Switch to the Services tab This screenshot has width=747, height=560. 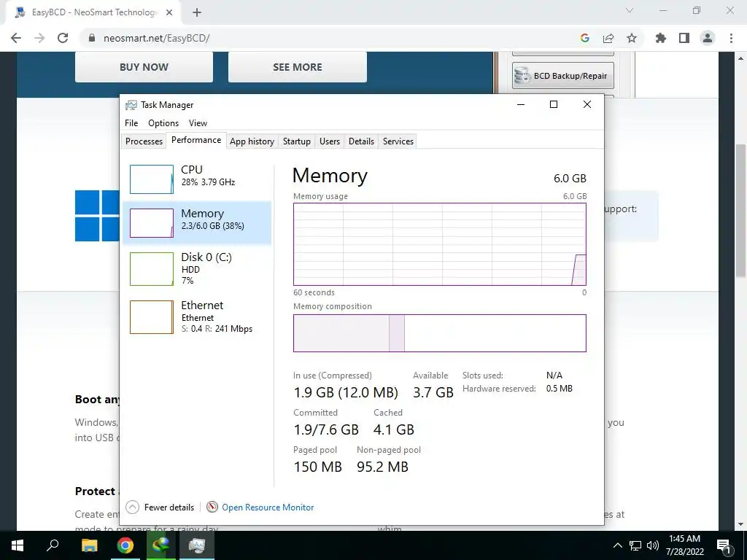click(x=398, y=141)
